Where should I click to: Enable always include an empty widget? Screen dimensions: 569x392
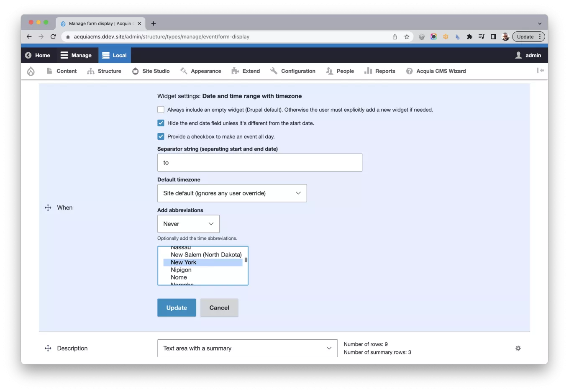point(161,110)
